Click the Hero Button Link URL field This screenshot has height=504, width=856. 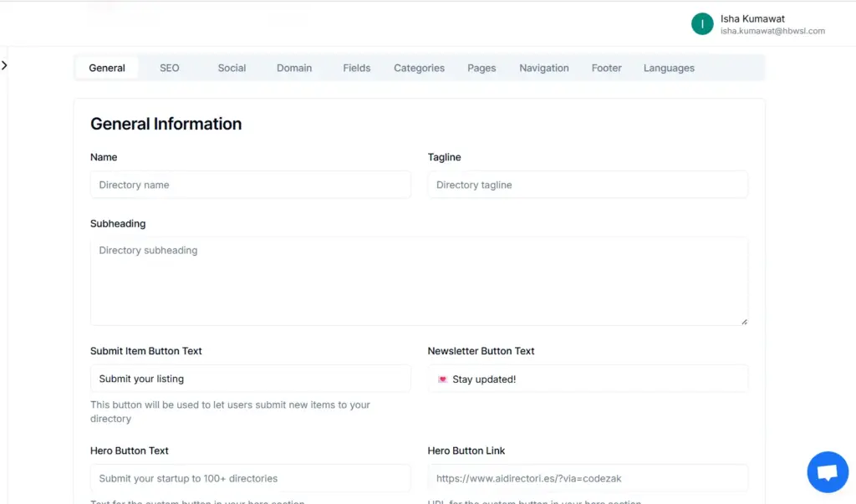click(x=587, y=477)
